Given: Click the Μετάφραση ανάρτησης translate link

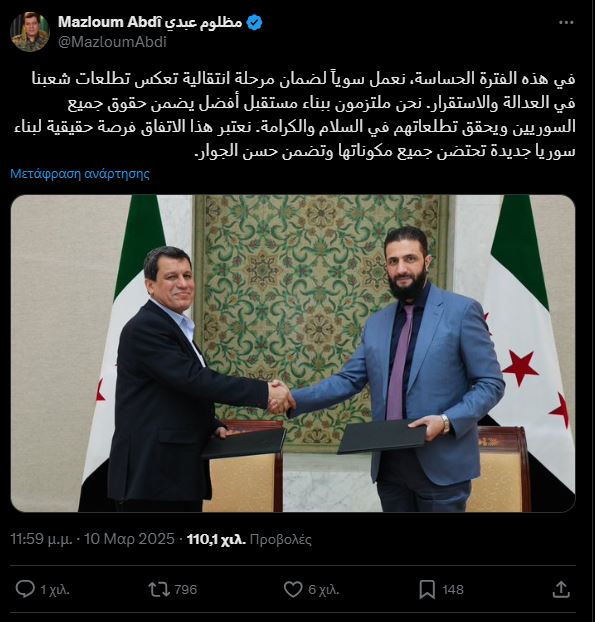Looking at the screenshot, I should pyautogui.click(x=80, y=174).
